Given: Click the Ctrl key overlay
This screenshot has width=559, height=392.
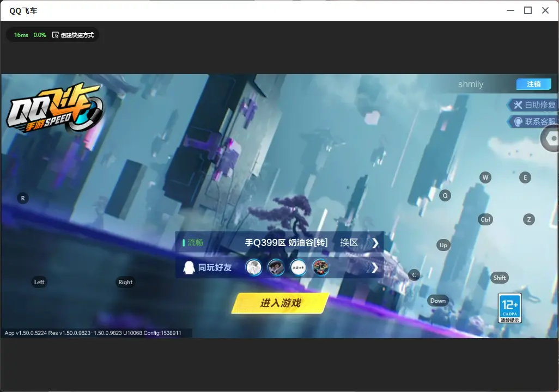Looking at the screenshot, I should (x=485, y=219).
